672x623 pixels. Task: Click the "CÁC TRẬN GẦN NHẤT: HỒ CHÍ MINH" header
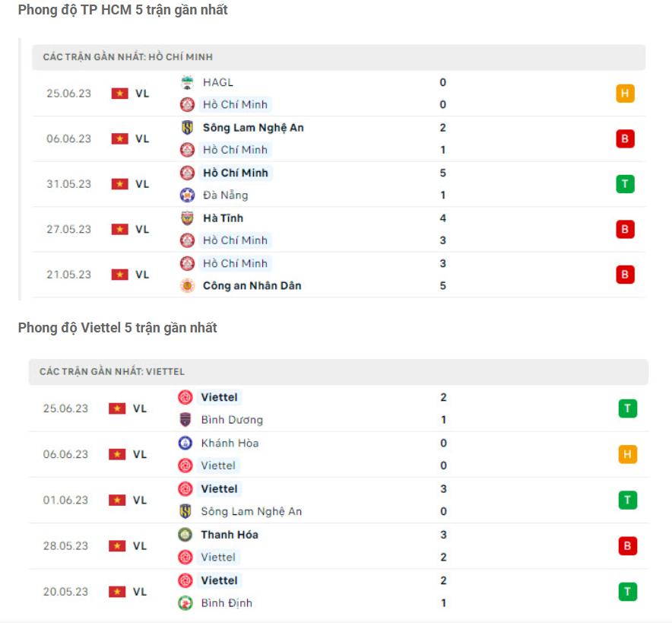[x=128, y=57]
